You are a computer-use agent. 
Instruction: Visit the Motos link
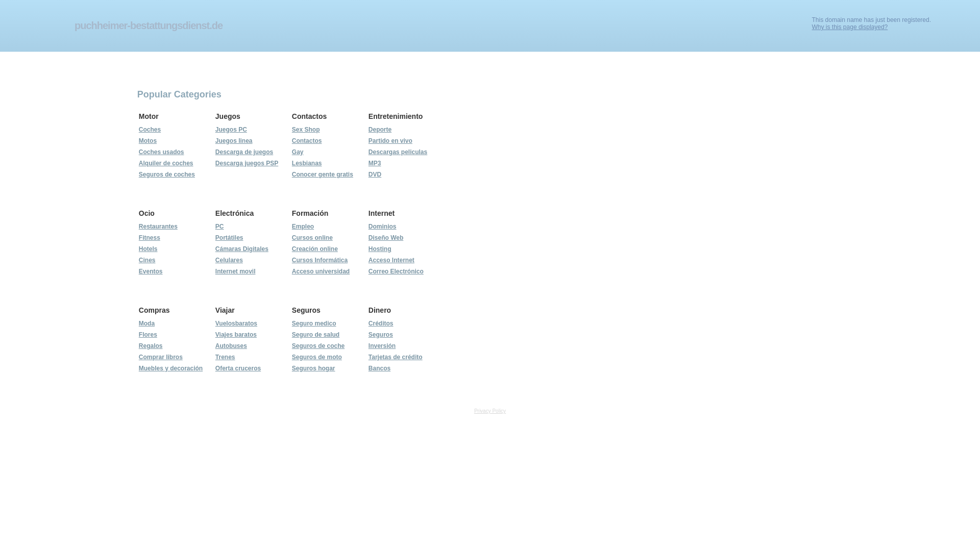click(x=148, y=141)
